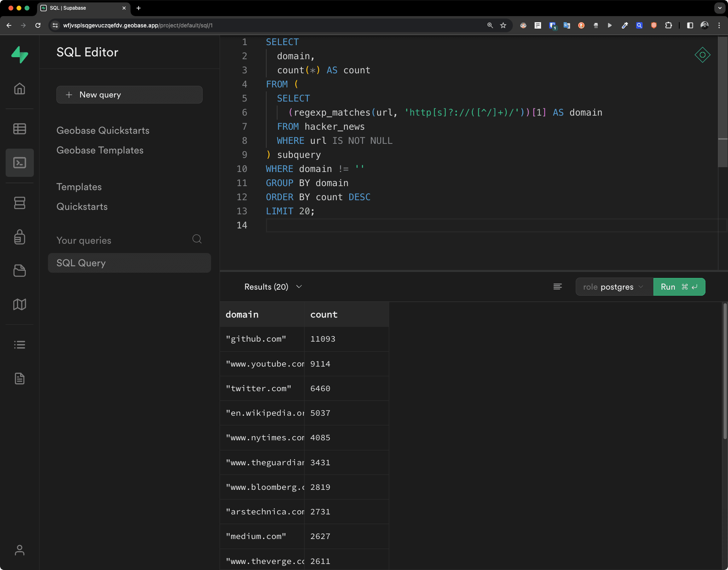
Task: Open Geobase Templates
Action: click(x=100, y=150)
